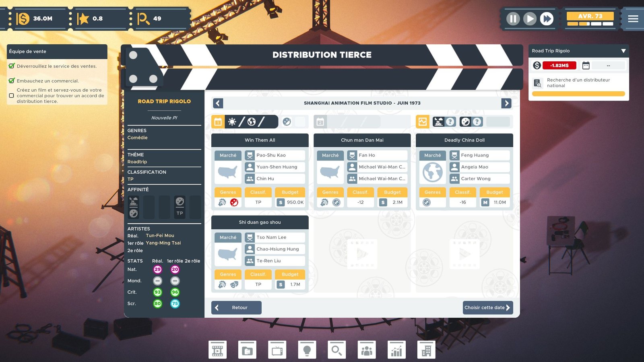Expand the Road Trip Rigolo dropdown arrow
Image resolution: width=644 pixels, height=362 pixels.
coord(623,51)
